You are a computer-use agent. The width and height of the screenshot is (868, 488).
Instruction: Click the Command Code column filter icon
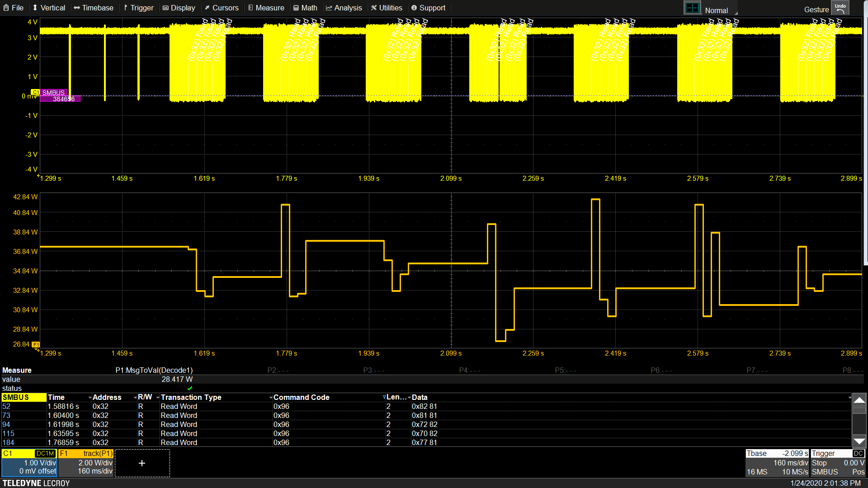click(x=384, y=397)
